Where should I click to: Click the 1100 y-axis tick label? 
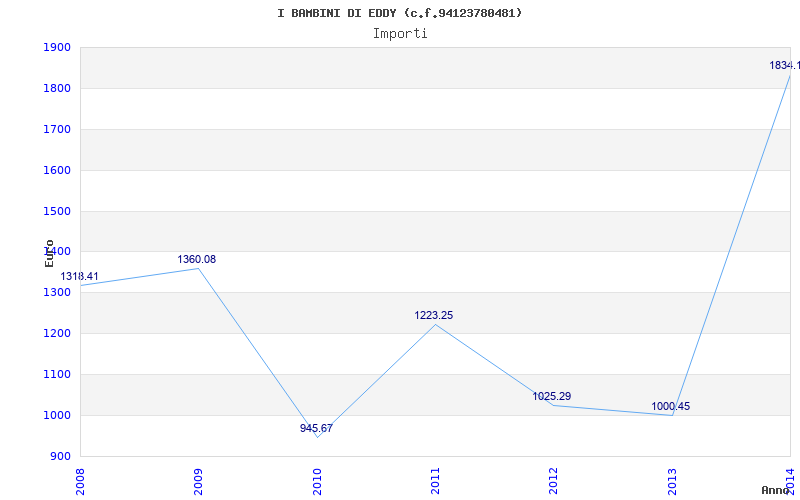(x=57, y=374)
